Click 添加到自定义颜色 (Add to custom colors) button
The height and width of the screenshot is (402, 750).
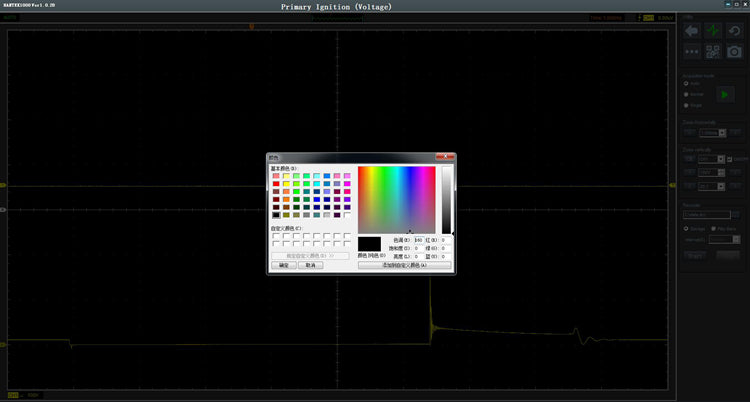(x=404, y=266)
